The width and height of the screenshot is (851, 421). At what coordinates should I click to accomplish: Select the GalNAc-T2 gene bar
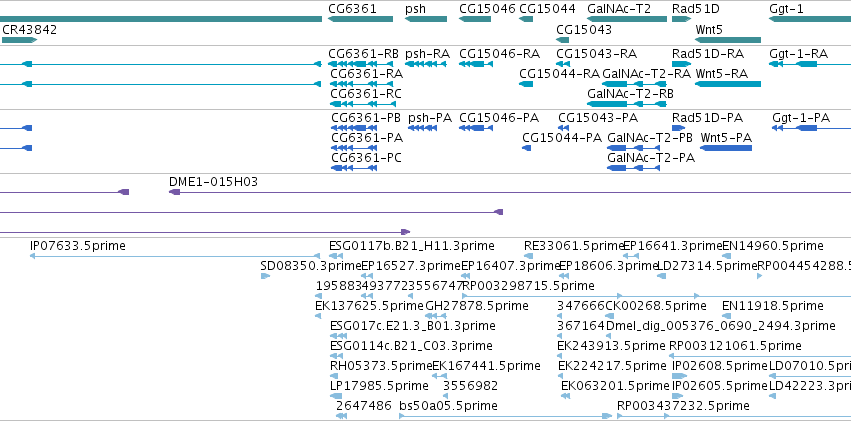coord(627,19)
